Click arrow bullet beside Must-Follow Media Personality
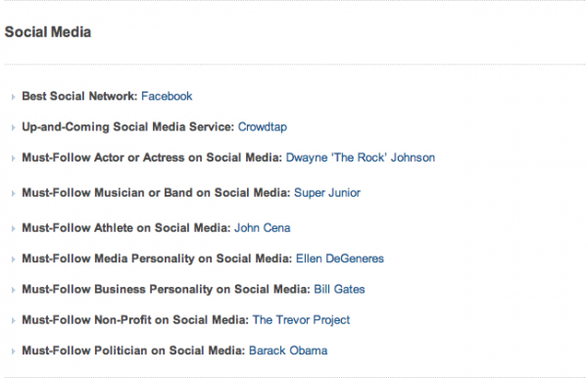588x378 pixels. (13, 260)
